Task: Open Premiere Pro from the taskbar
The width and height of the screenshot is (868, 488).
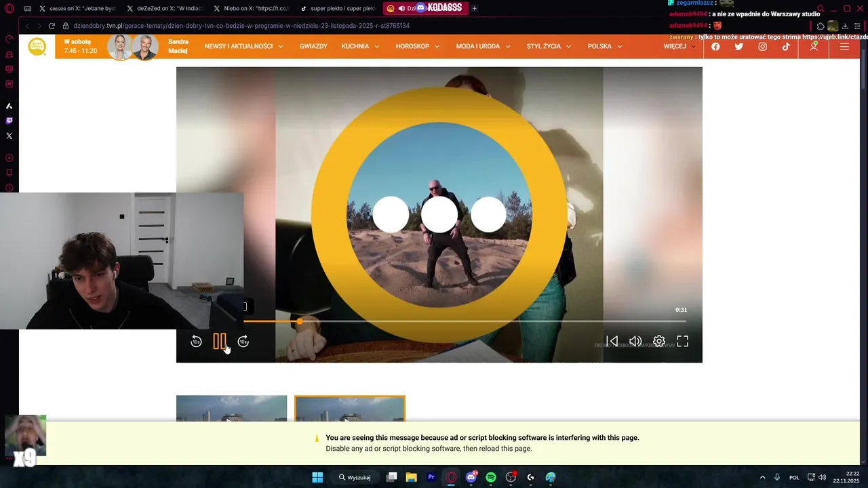Action: [431, 477]
